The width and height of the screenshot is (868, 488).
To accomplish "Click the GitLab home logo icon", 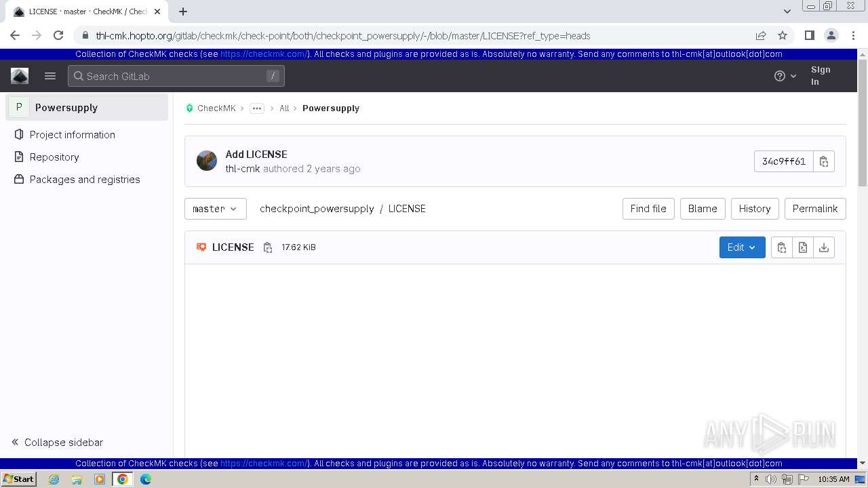I will coord(20,76).
